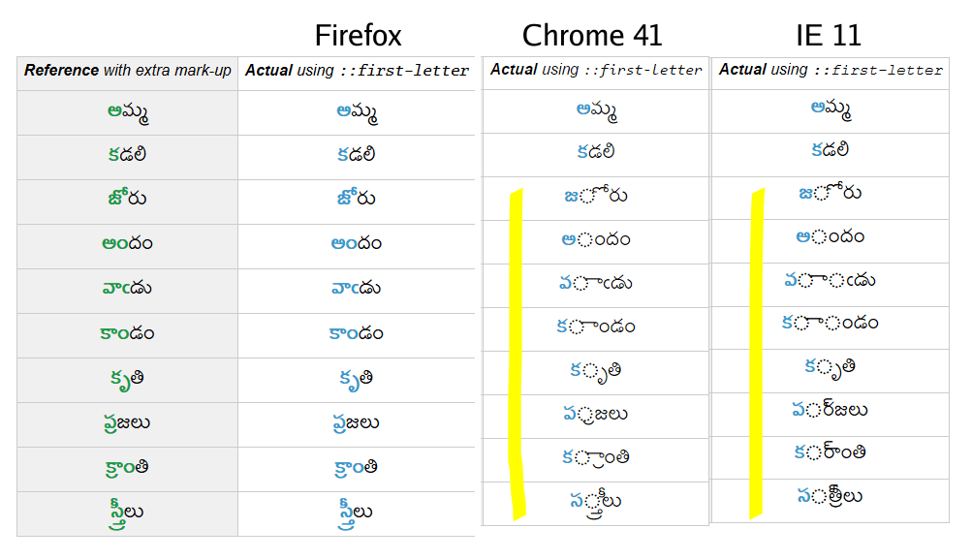This screenshot has width=972, height=560.
Task: Click the Chrome 41 column heading
Action: tap(592, 35)
